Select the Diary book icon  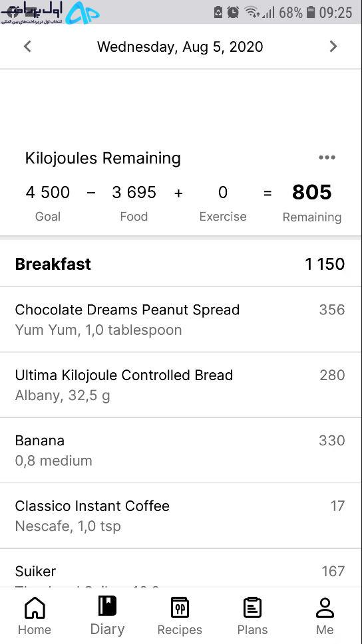pyautogui.click(x=107, y=606)
